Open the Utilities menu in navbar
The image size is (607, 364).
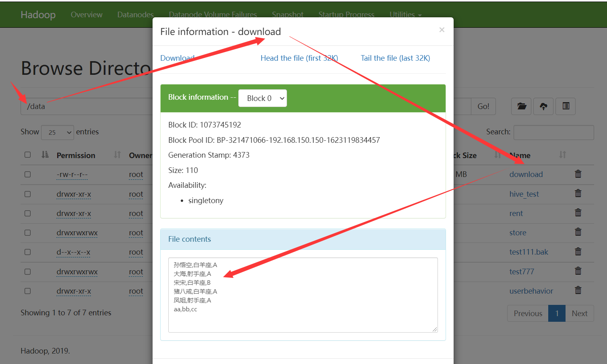405,14
